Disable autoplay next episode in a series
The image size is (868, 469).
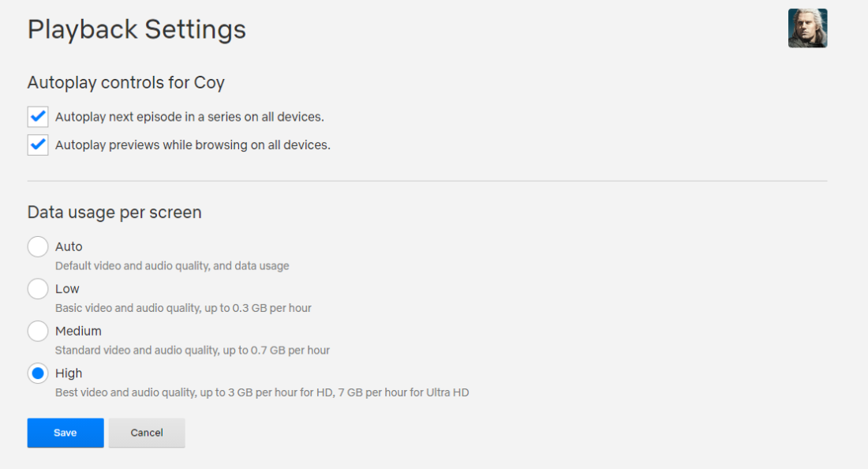(x=37, y=116)
